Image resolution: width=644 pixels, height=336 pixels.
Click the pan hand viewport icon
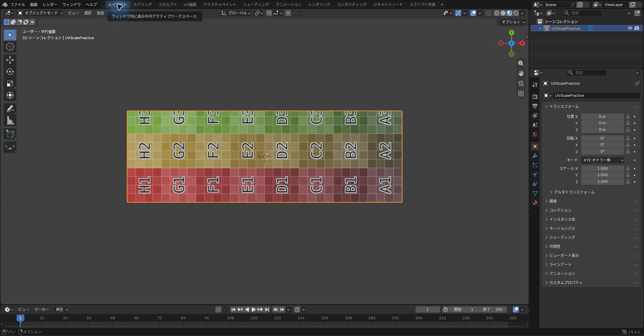click(521, 73)
